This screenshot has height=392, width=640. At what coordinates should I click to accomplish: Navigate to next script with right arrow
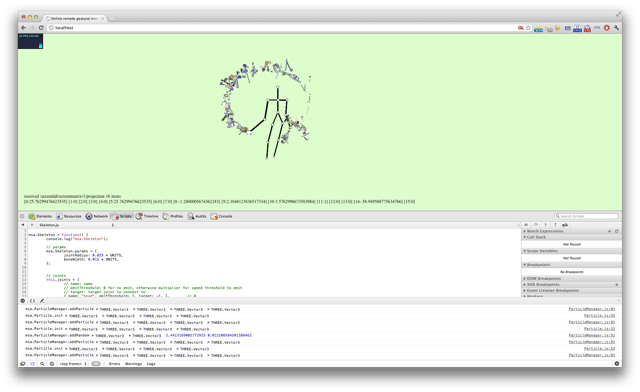[x=32, y=225]
